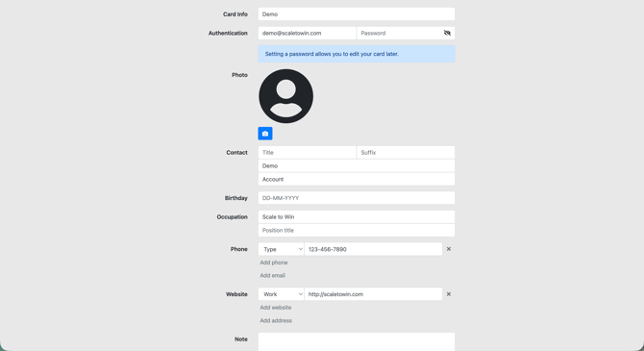This screenshot has width=644, height=351.
Task: Click the Add address link
Action: [x=276, y=320]
